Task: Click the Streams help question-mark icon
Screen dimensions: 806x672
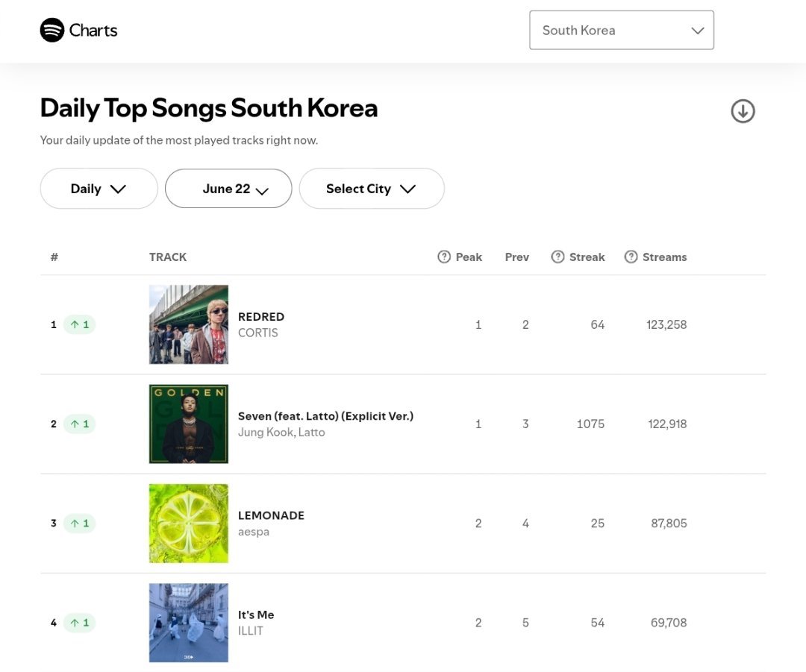Action: (631, 257)
